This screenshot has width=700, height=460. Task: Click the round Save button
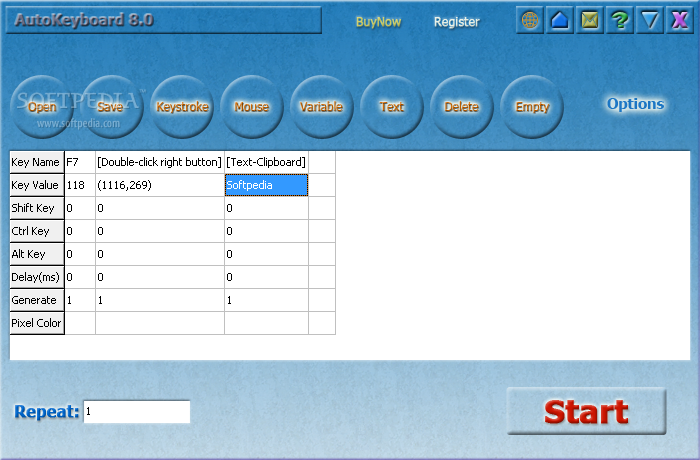click(112, 107)
